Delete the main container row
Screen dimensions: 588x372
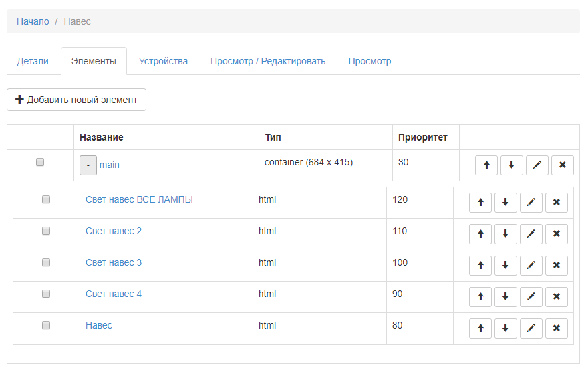coord(562,165)
